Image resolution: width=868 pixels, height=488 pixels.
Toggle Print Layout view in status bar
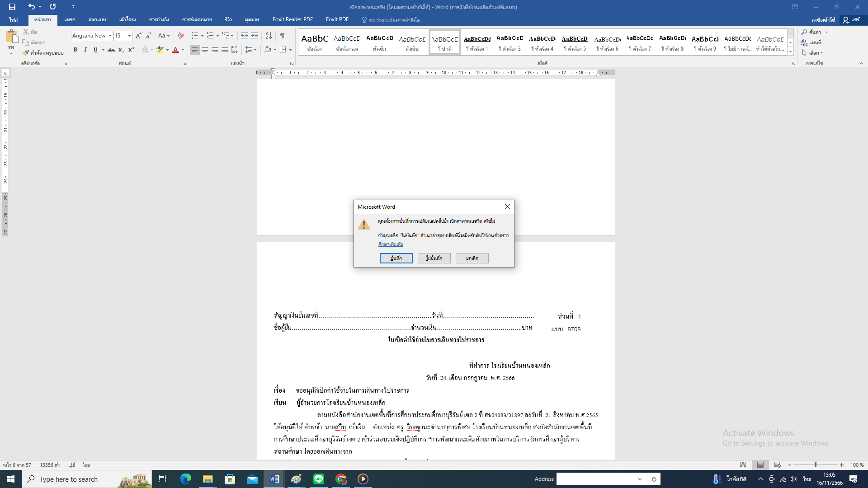pos(760,465)
